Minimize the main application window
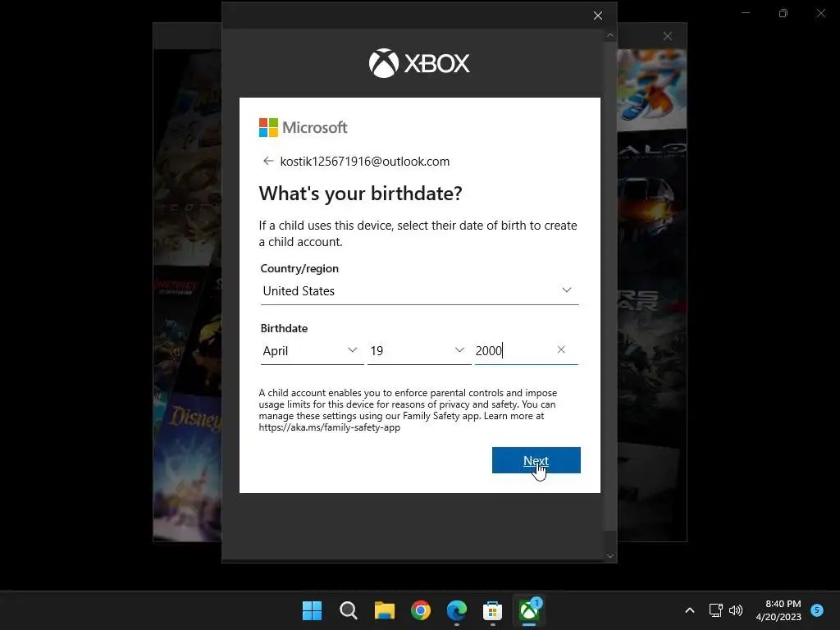 [x=746, y=13]
